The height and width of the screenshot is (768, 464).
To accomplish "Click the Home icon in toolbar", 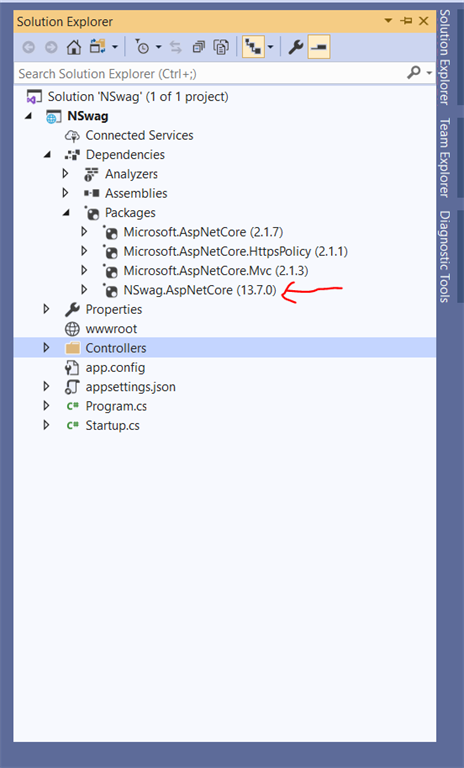I will [73, 48].
